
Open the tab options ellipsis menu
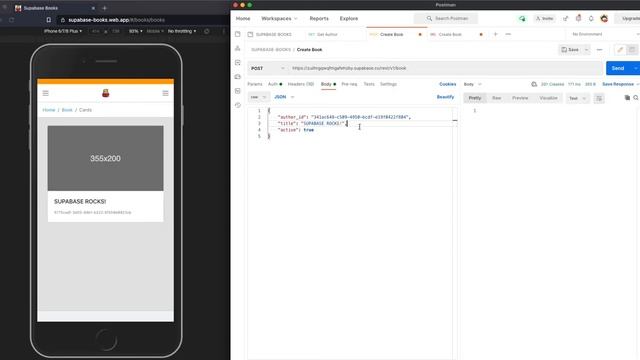coord(508,34)
